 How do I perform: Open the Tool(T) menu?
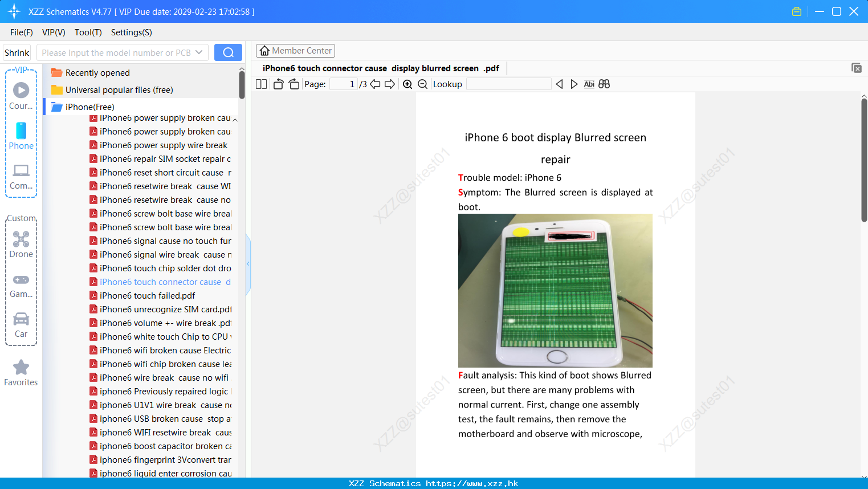click(88, 32)
